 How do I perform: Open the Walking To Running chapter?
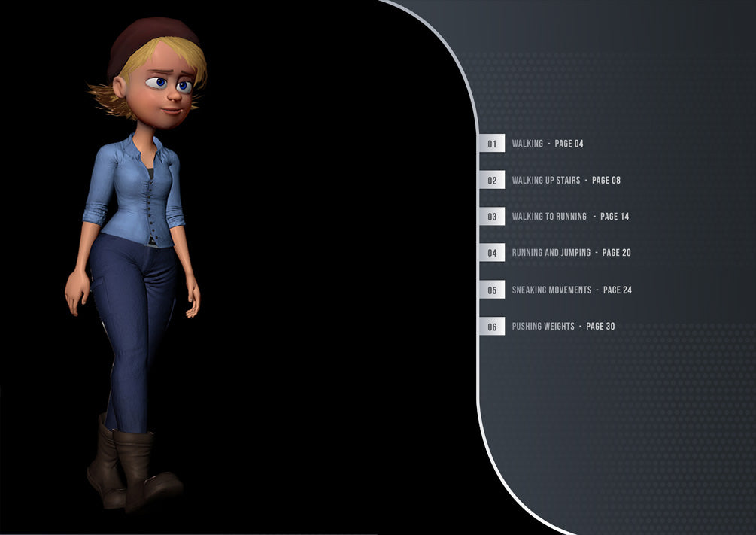coord(548,216)
